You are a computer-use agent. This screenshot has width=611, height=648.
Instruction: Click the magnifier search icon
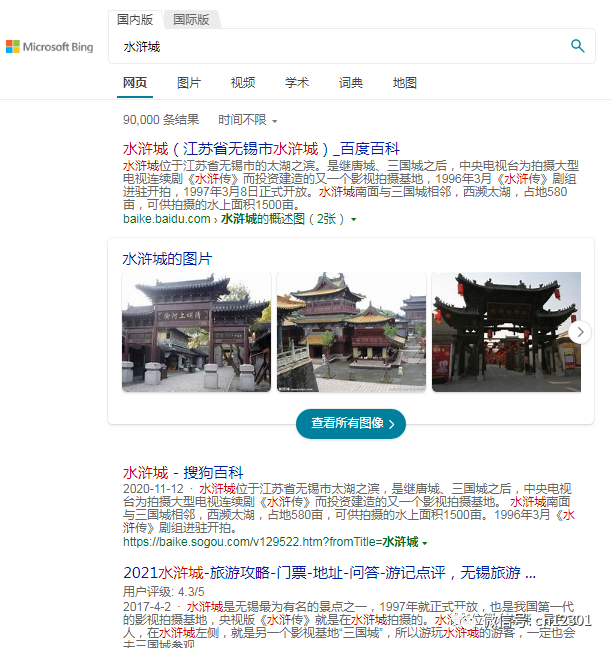coord(578,46)
